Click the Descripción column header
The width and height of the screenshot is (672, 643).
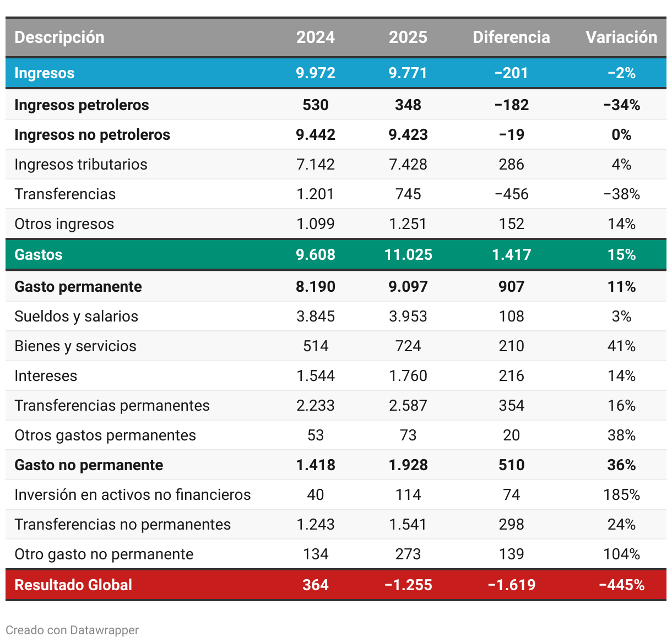[59, 37]
